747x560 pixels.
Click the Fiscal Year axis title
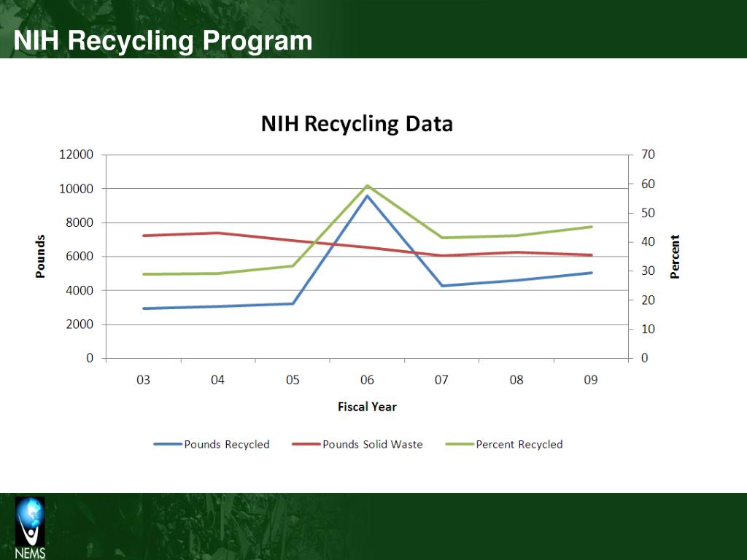pos(367,407)
